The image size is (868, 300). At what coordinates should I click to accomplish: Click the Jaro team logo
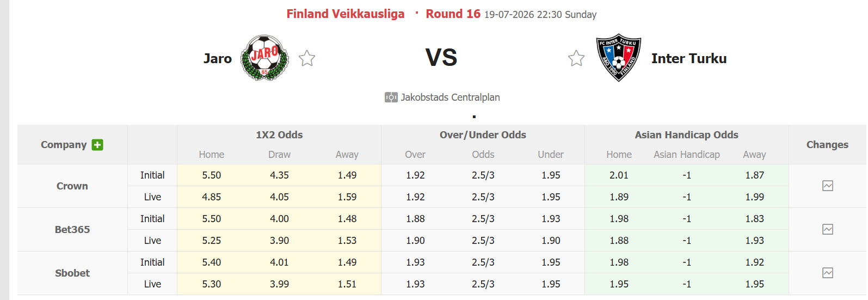point(265,58)
